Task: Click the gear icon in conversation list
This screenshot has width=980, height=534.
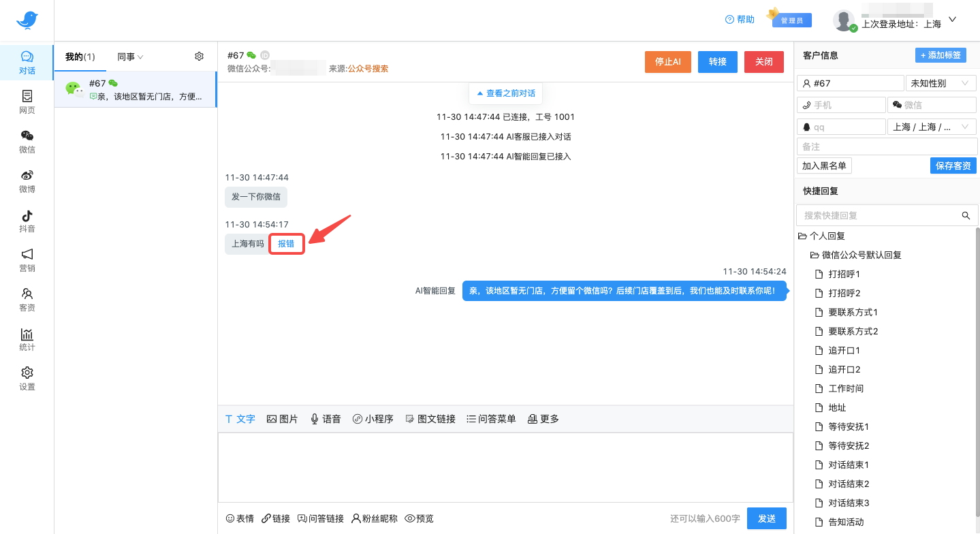Action: click(199, 57)
